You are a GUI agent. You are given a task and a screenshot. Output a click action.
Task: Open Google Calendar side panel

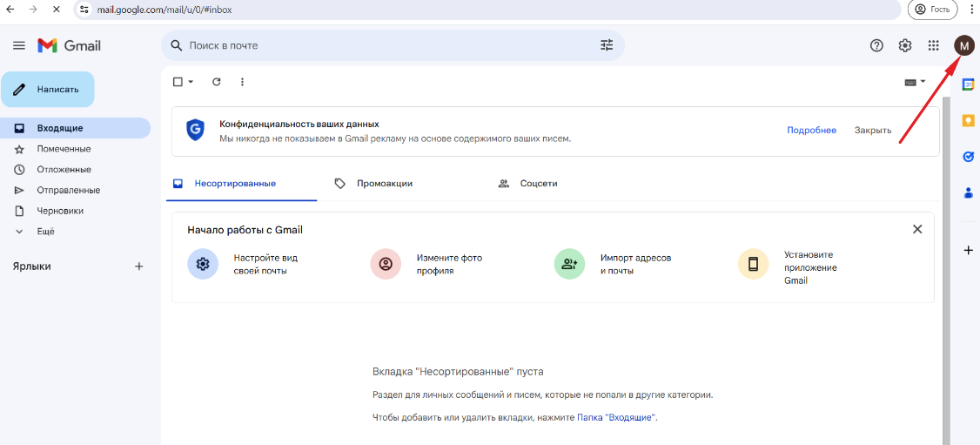click(x=968, y=84)
